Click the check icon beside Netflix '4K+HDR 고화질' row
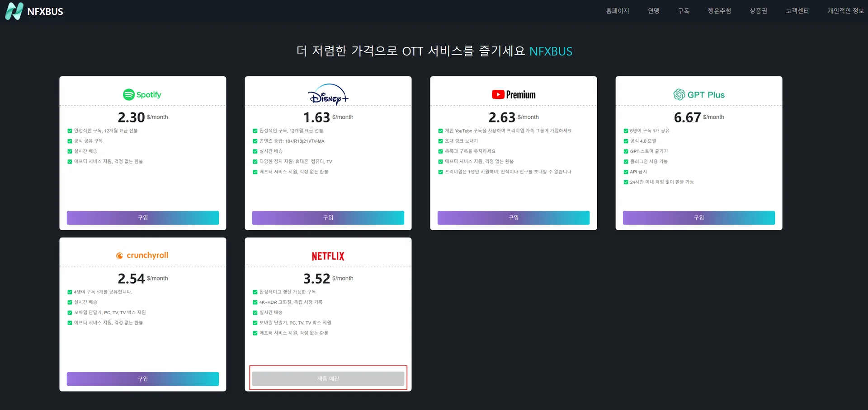 pos(255,303)
